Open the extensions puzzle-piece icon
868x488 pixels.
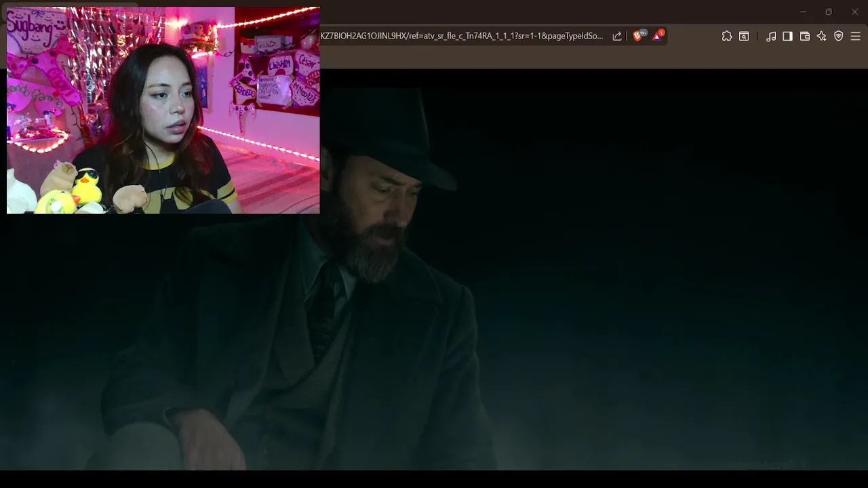[x=727, y=37]
